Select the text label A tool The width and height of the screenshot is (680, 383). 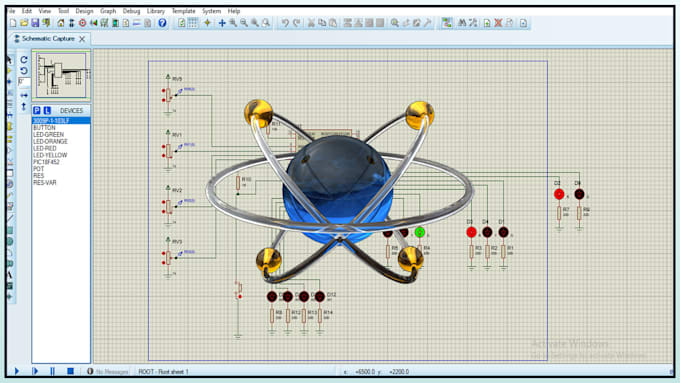[x=10, y=275]
